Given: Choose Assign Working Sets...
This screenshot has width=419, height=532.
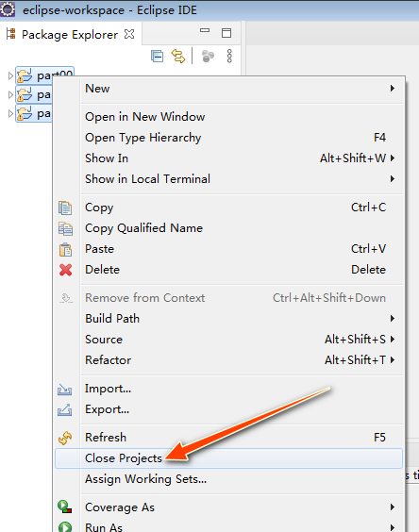Looking at the screenshot, I should tap(229, 479).
